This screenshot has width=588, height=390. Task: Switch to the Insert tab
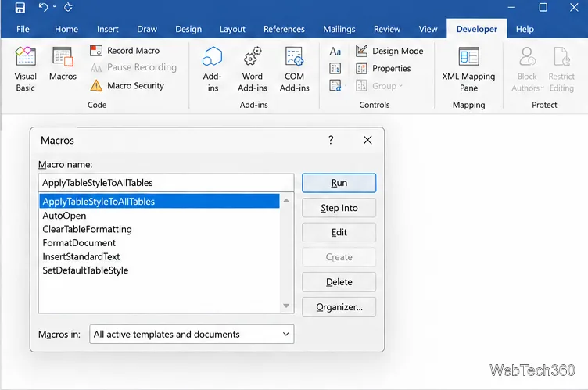pyautogui.click(x=108, y=29)
